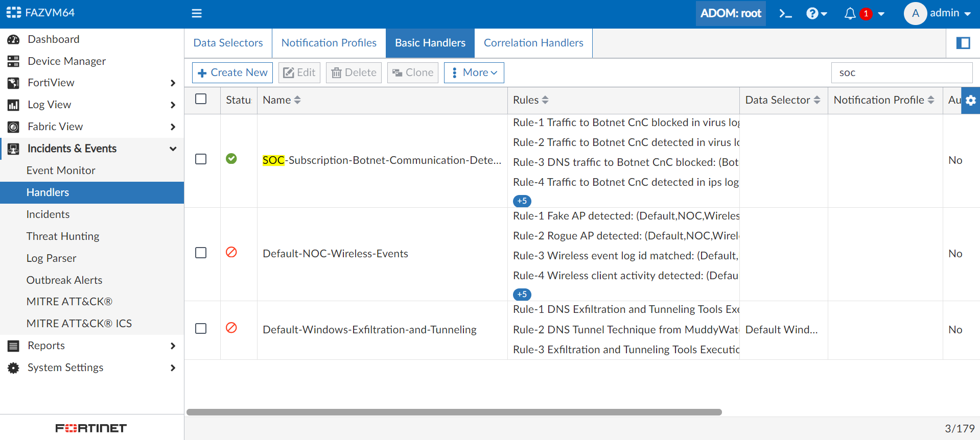The height and width of the screenshot is (440, 980).
Task: Open the More dropdown menu
Action: tap(474, 72)
